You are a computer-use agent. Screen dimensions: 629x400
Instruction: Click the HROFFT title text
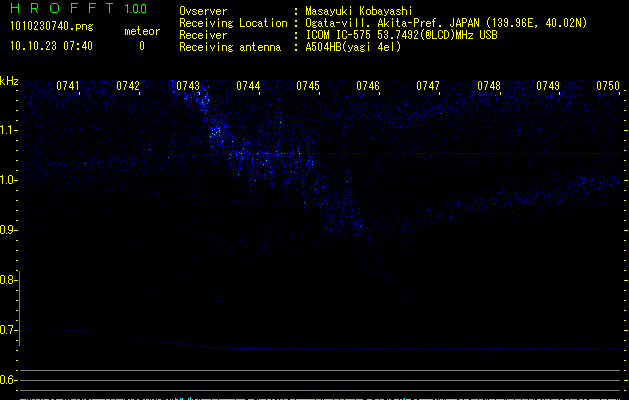click(x=62, y=8)
